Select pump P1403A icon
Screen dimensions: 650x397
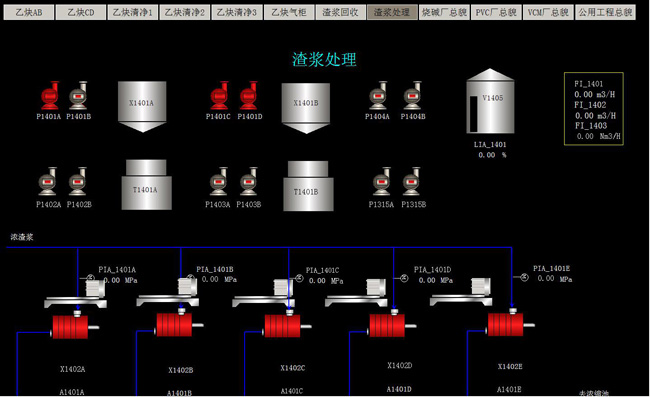click(x=218, y=182)
